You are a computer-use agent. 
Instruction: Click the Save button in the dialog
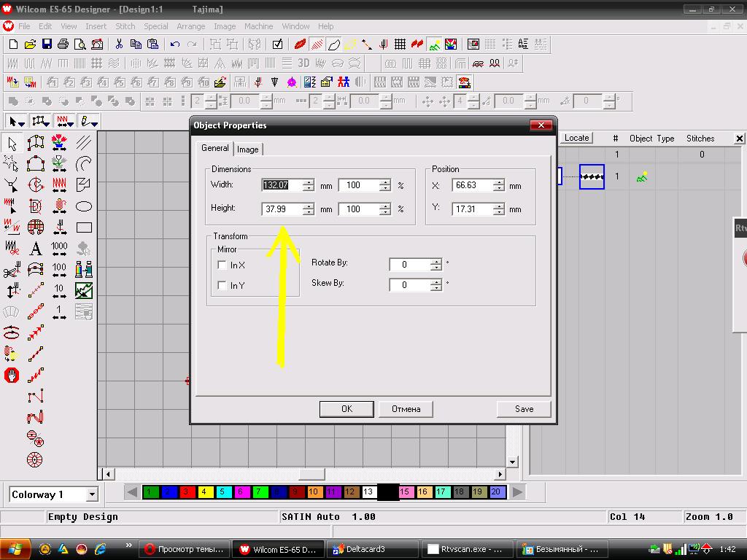pyautogui.click(x=524, y=409)
